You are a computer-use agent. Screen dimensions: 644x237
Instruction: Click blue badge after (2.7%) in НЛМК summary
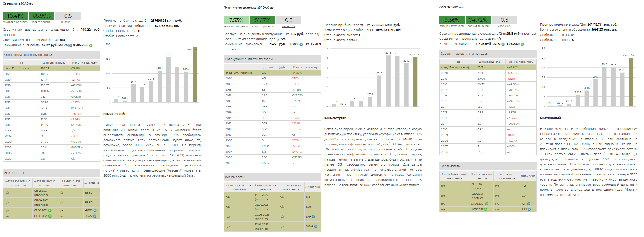(x=503, y=44)
